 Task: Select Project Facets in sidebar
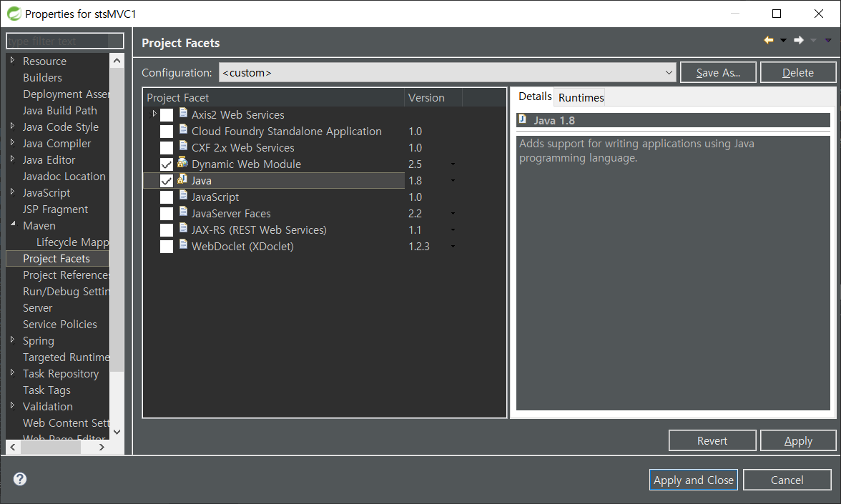pos(56,259)
